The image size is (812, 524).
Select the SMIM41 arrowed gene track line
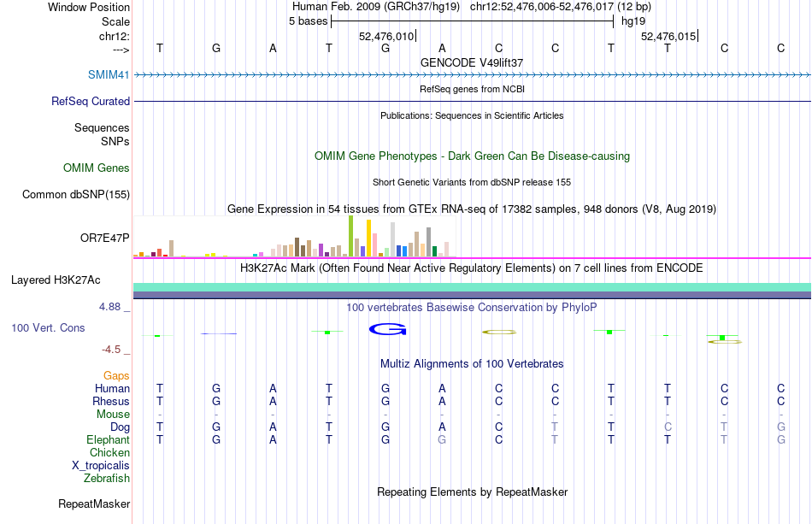pos(473,75)
